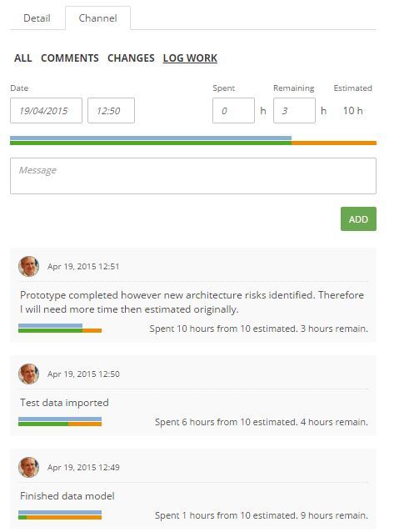Viewport: 394px width, 532px height.
Task: Focus the Spent hours input
Action: [x=233, y=111]
